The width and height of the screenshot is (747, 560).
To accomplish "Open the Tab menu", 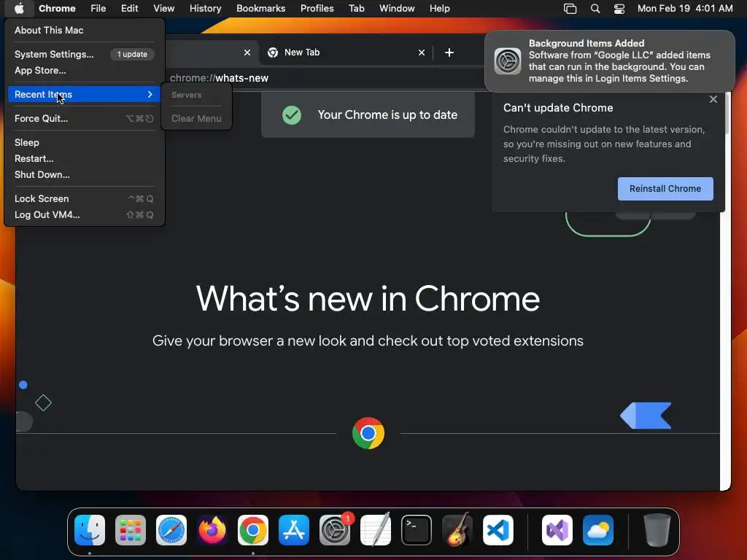I will coord(356,8).
